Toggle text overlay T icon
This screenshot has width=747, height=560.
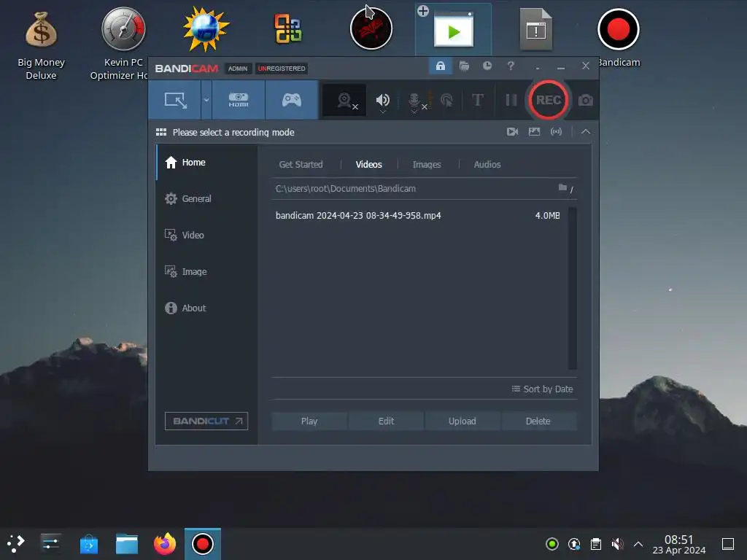coord(477,100)
